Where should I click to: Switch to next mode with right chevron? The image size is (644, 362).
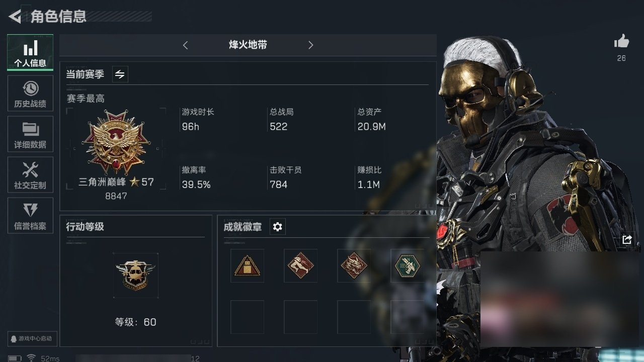pyautogui.click(x=310, y=45)
